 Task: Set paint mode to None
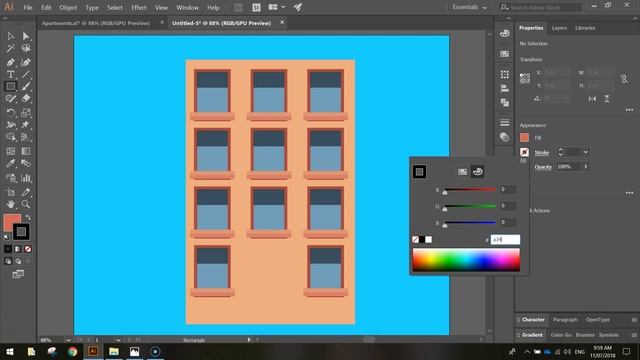pos(28,249)
